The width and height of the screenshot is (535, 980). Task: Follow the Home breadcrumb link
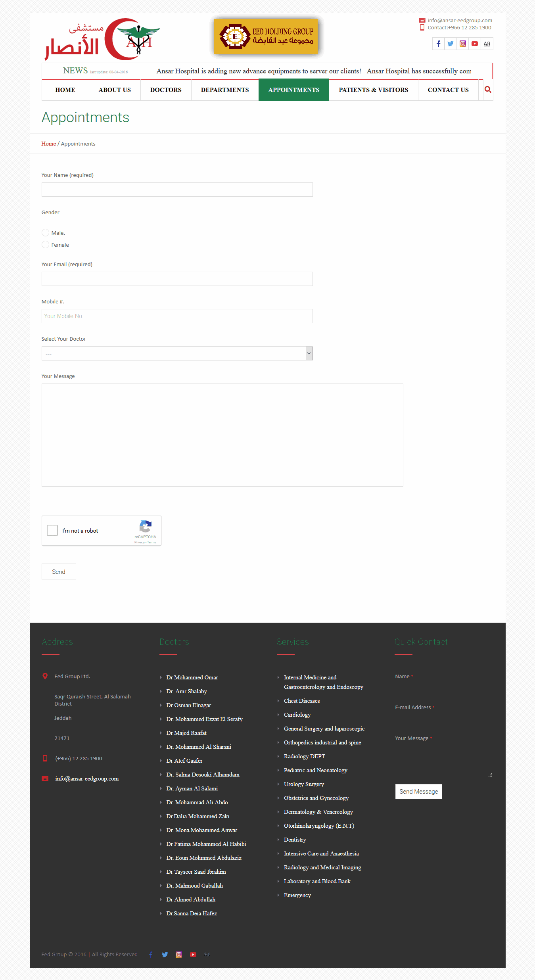click(48, 144)
